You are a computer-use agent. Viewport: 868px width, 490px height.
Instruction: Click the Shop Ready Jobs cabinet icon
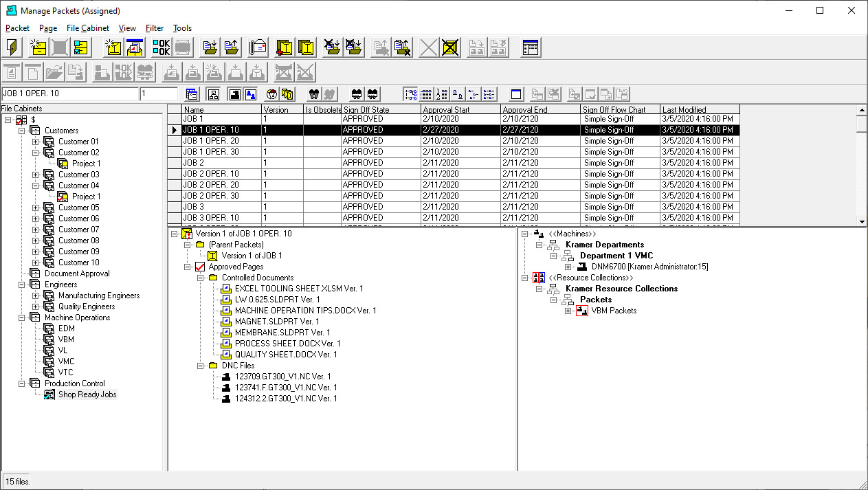tap(49, 394)
